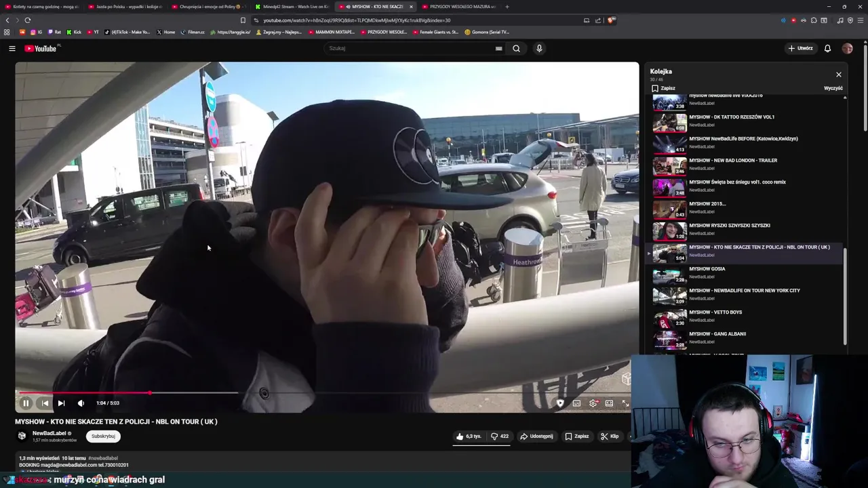Toggle the autoplay shield control in player
This screenshot has width=868, height=488.
560,403
